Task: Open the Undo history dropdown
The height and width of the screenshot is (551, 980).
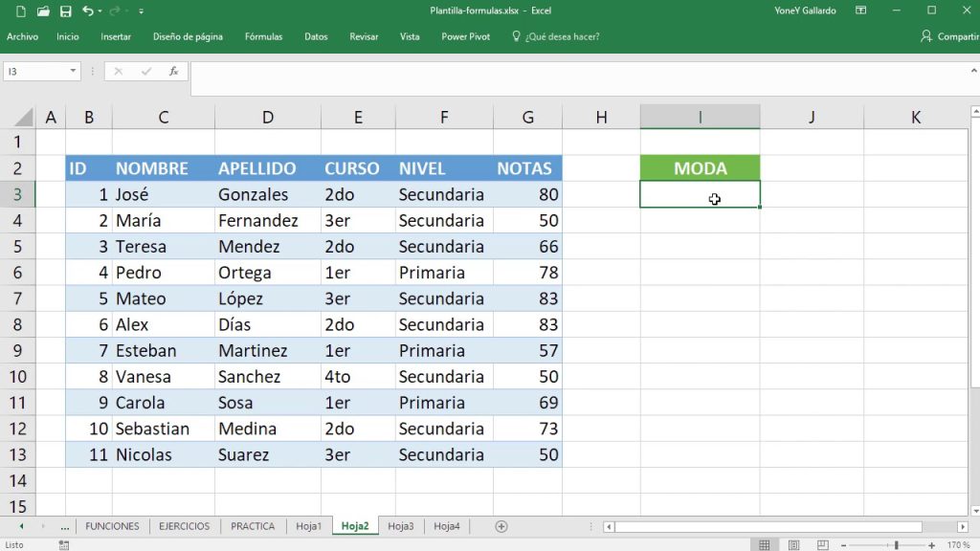Action: click(x=100, y=11)
